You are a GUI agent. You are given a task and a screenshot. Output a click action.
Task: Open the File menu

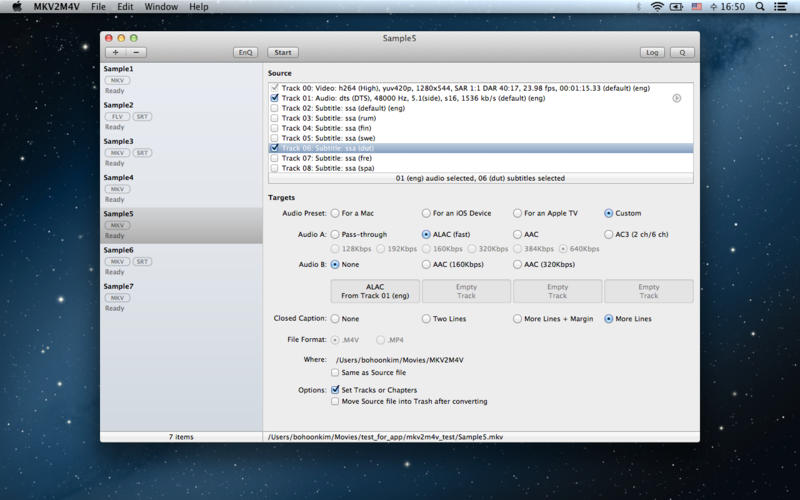click(98, 7)
